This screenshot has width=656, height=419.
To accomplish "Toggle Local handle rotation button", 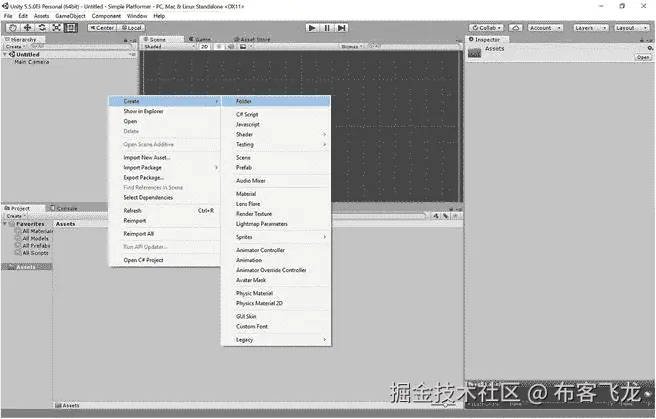I will [131, 28].
